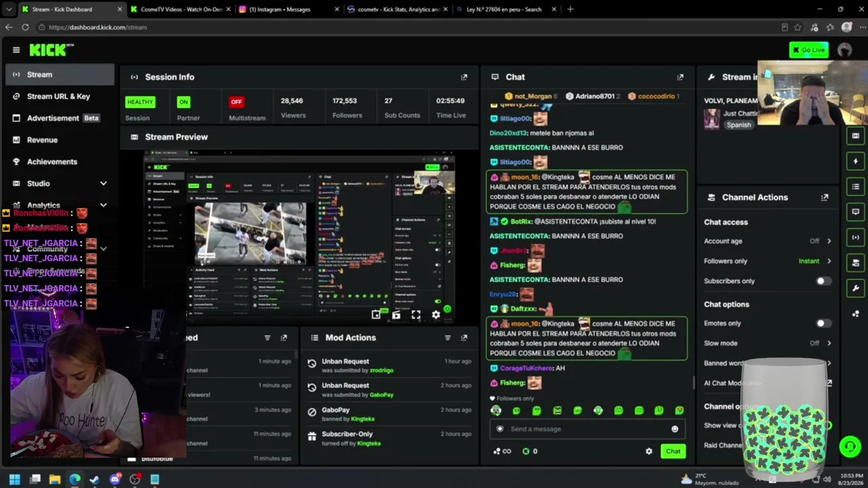Toggle the Subscribers only switch
This screenshot has height=488, width=868.
tap(823, 281)
